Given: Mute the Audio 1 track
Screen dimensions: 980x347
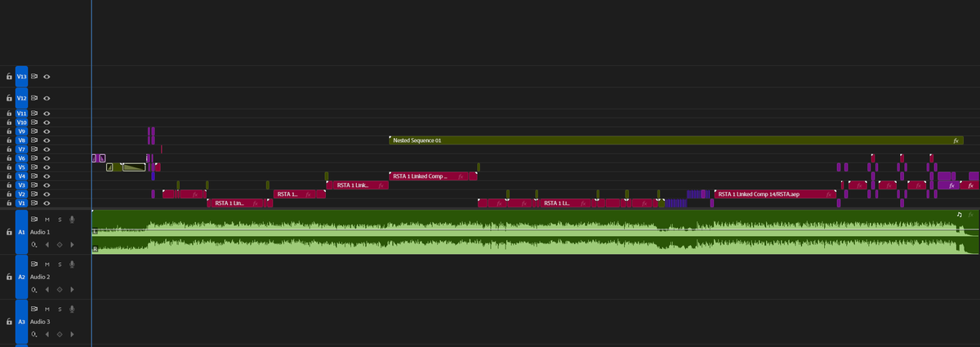Looking at the screenshot, I should pyautogui.click(x=47, y=220).
